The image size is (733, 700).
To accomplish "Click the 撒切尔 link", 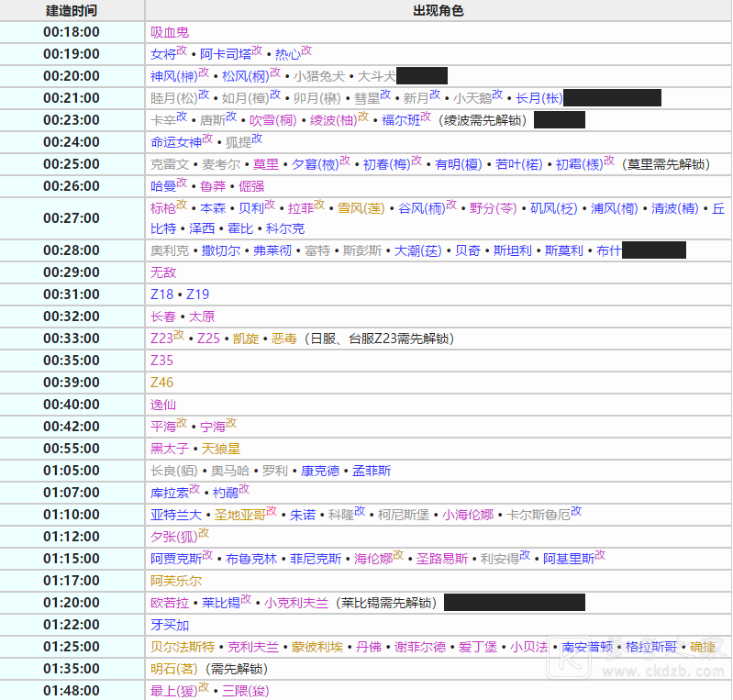I will point(221,250).
